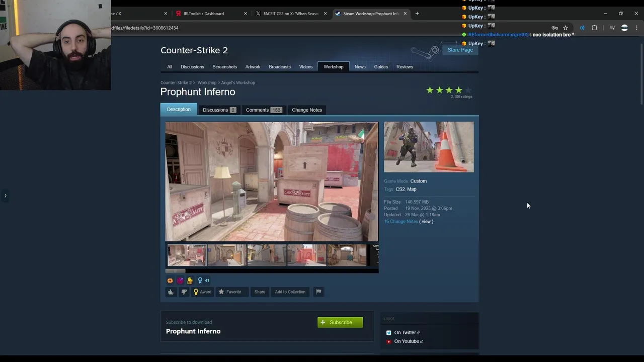Click the Map tag
The image size is (644, 362).
click(412, 189)
